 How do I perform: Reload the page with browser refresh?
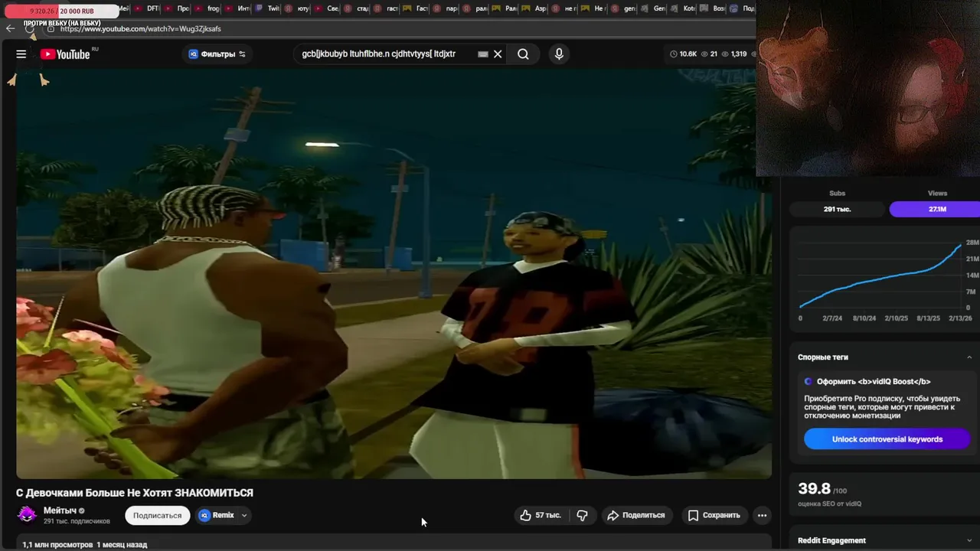(29, 28)
